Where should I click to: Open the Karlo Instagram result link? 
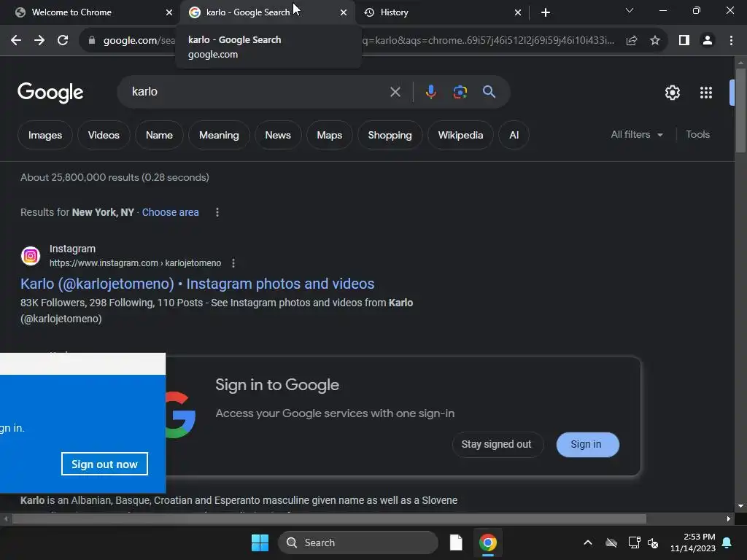[197, 284]
